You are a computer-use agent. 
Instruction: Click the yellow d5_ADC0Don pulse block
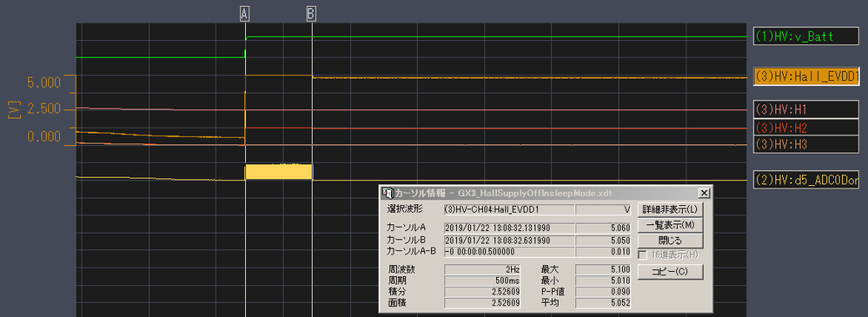(279, 171)
